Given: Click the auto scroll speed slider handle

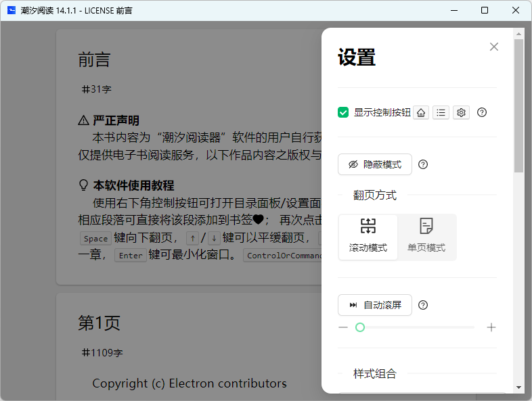Looking at the screenshot, I should tap(360, 327).
